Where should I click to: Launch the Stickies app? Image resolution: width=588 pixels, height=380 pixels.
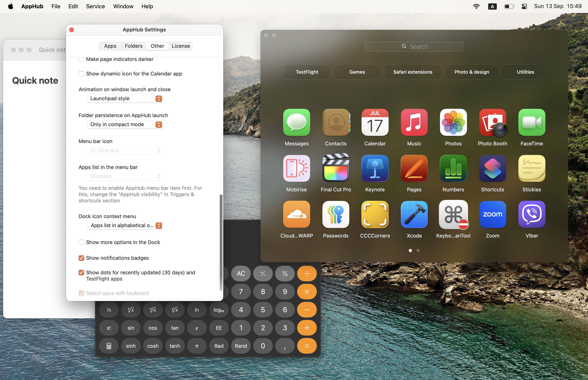point(532,169)
